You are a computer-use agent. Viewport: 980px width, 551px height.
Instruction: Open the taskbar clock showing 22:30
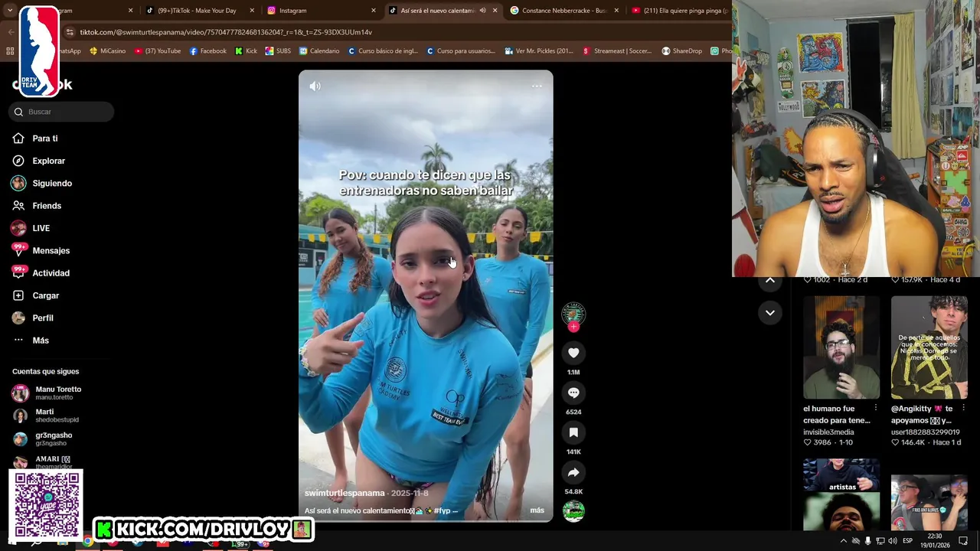click(x=935, y=541)
